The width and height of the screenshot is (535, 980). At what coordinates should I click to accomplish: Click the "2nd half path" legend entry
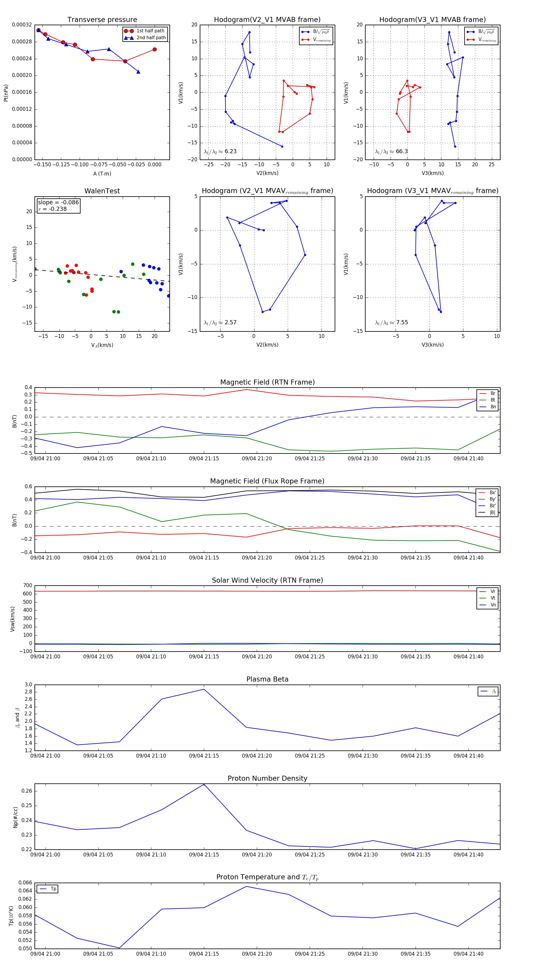(145, 38)
